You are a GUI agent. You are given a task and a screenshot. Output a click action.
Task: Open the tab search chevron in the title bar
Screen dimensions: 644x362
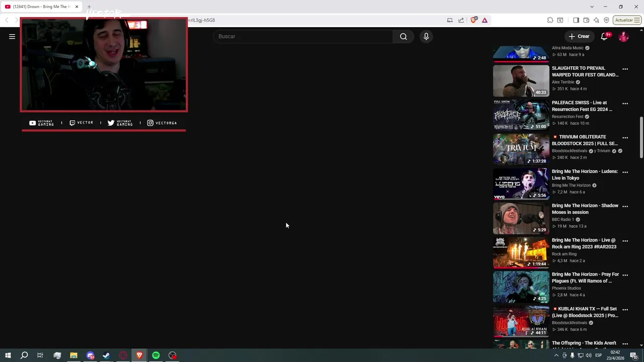point(592,7)
